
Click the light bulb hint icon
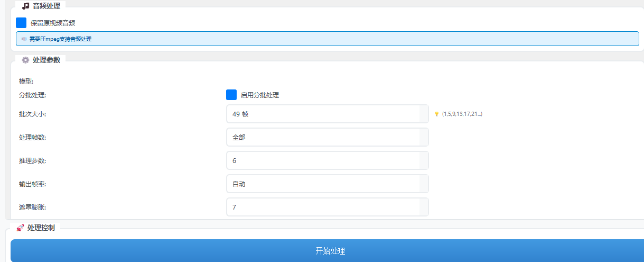[437, 114]
